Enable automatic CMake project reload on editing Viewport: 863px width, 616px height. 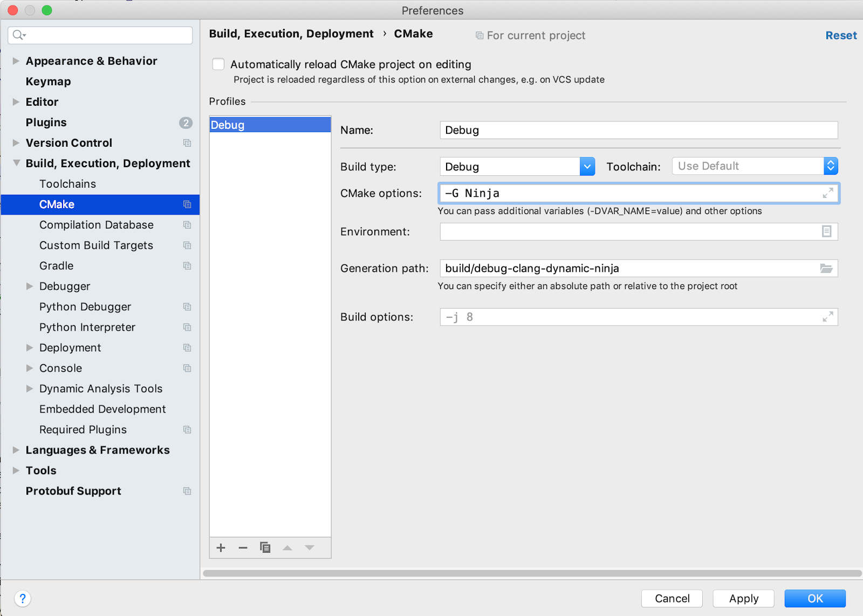pos(218,64)
